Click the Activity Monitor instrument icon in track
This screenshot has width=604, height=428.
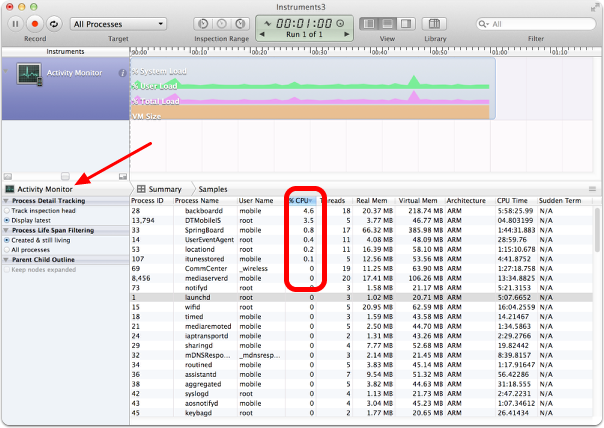coord(30,74)
